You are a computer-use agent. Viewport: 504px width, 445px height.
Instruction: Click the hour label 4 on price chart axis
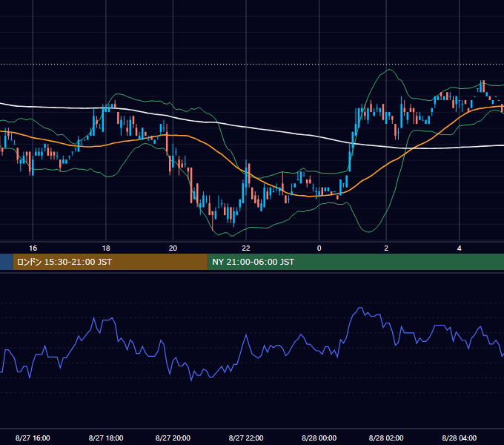[460, 248]
